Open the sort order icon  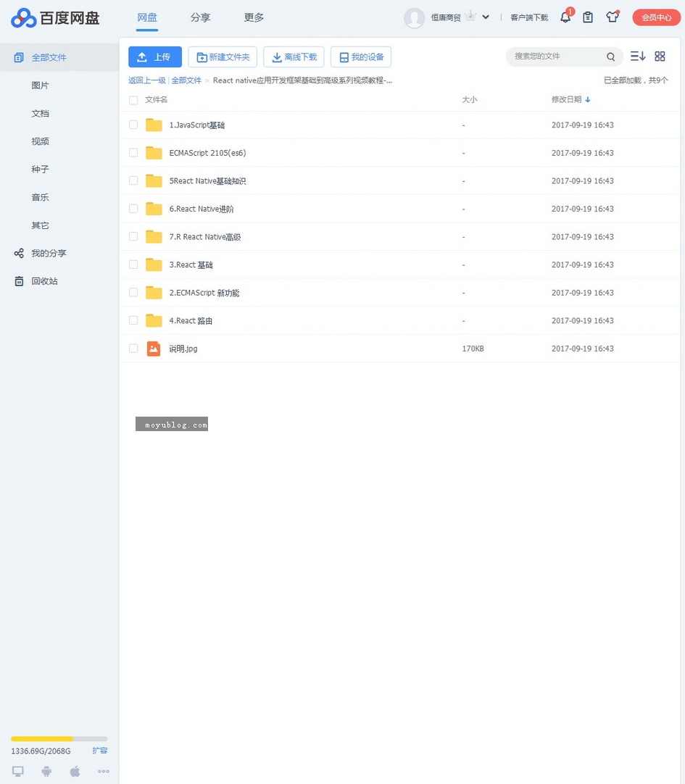click(636, 55)
